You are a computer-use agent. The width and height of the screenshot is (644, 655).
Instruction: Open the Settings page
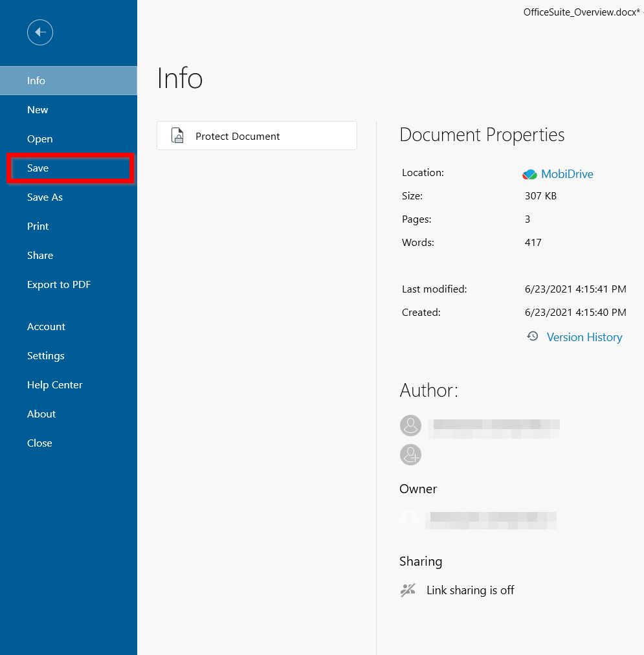tap(45, 356)
